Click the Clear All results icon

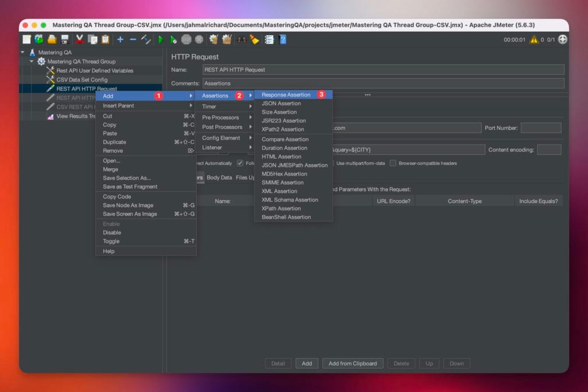pyautogui.click(x=226, y=40)
